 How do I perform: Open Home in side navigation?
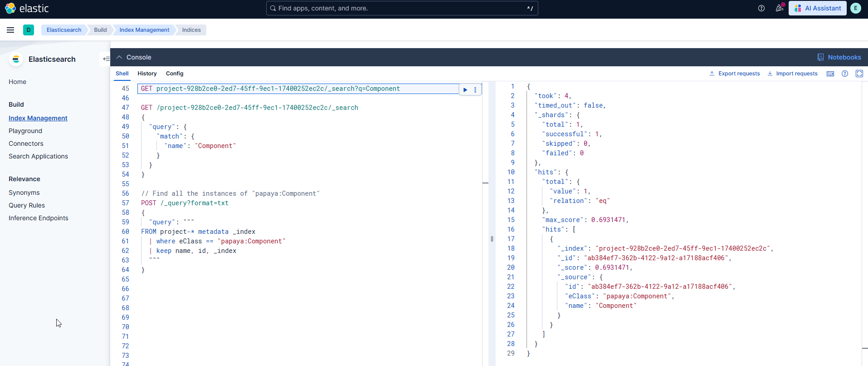(x=17, y=82)
